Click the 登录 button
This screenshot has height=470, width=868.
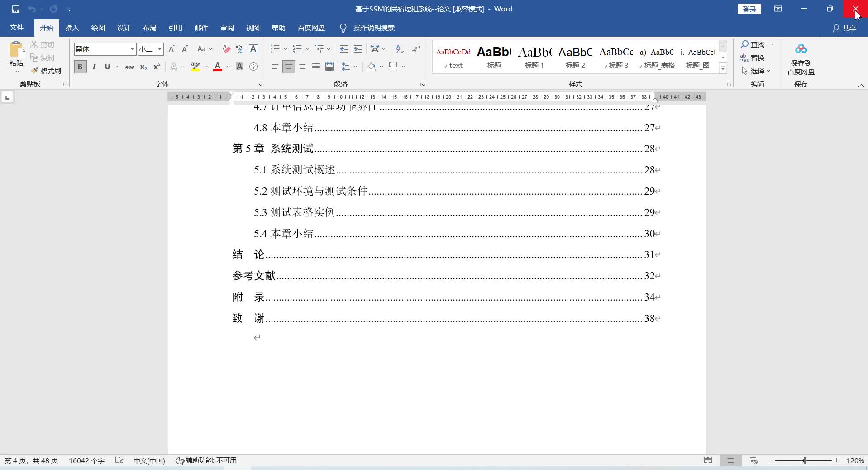[x=749, y=9]
